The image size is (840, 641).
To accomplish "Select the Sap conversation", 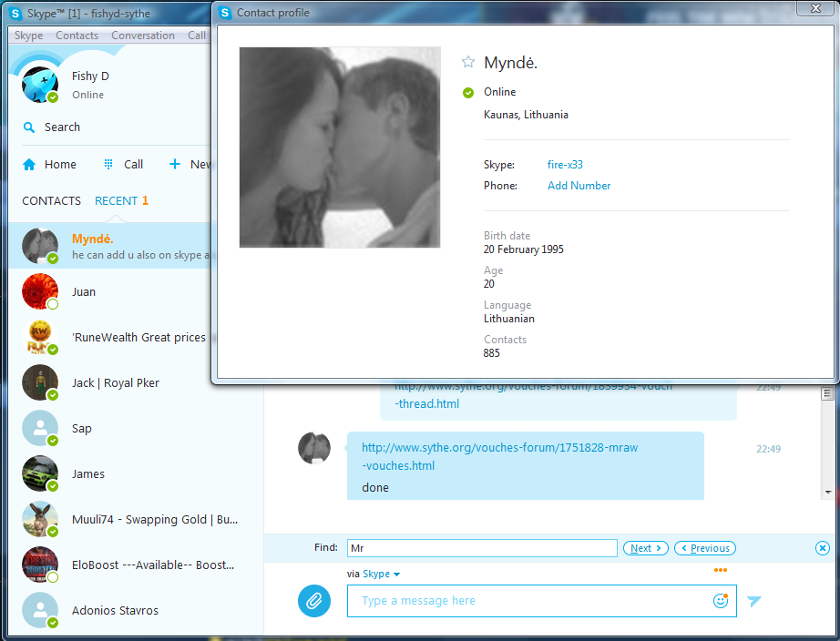I will click(136, 428).
